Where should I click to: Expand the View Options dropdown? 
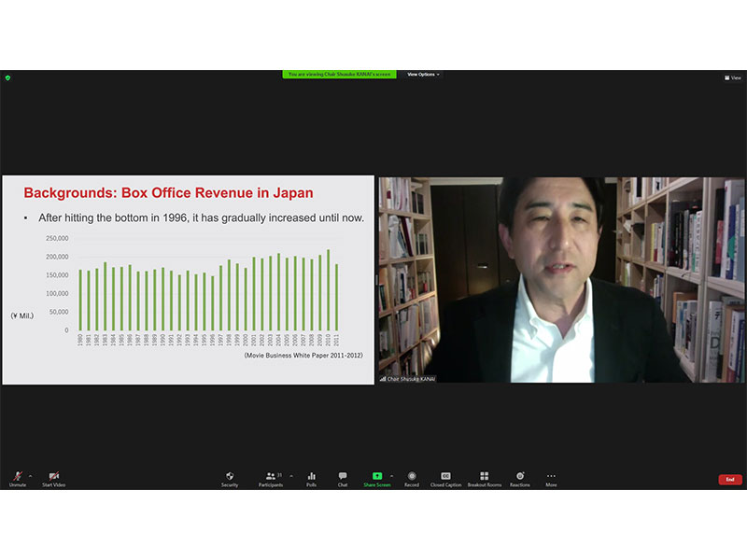click(x=423, y=75)
